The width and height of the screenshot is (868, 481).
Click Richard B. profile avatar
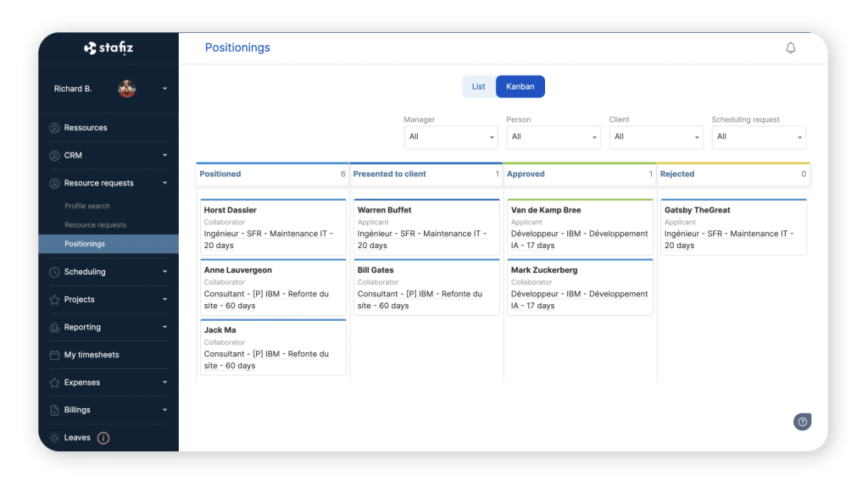[x=127, y=88]
